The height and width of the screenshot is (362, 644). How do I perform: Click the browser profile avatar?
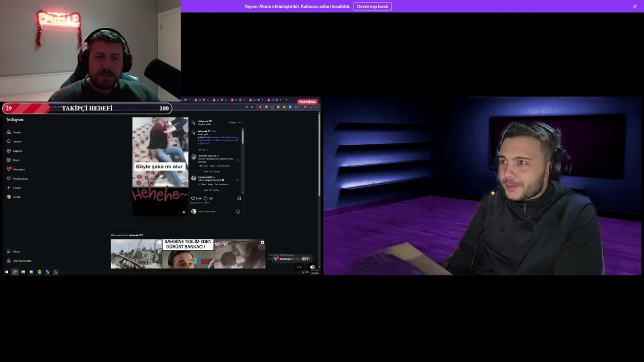click(x=311, y=107)
